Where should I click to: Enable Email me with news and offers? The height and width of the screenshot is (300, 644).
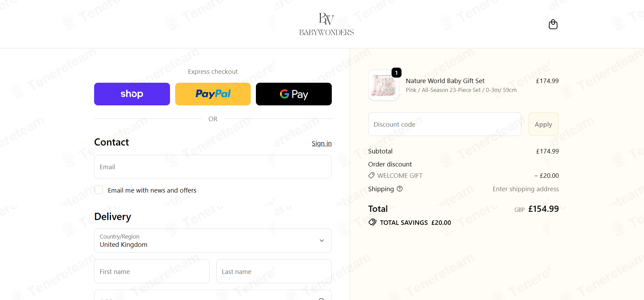click(99, 190)
